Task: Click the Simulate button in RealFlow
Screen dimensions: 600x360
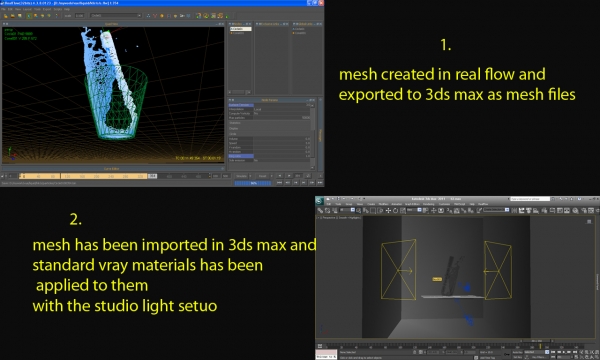Action: (x=242, y=176)
